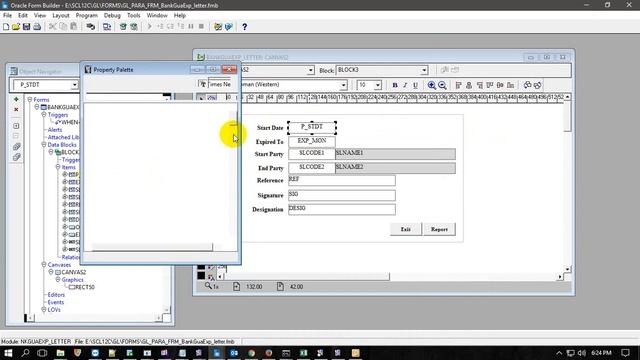The width and height of the screenshot is (640, 360).
Task: Collapse the Triggers node under form module
Action: coord(44,115)
